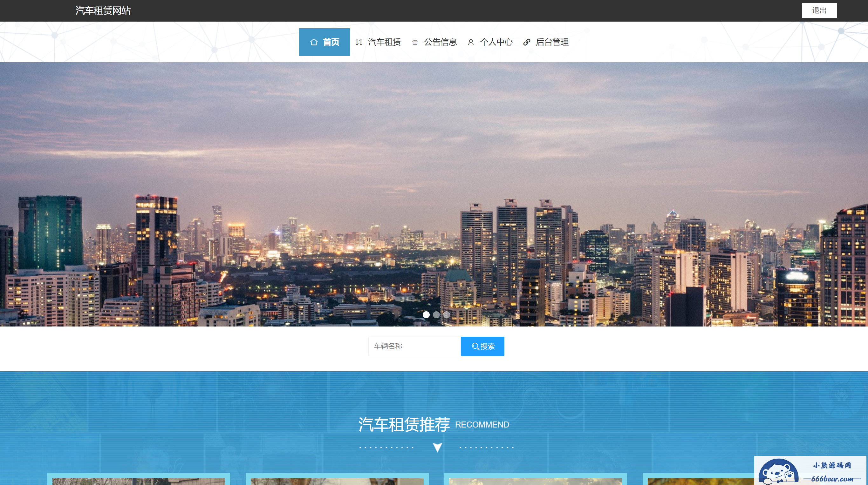Viewport: 868px width, 485px height.
Task: Click the link icon beside 后台管理
Action: [x=527, y=42]
